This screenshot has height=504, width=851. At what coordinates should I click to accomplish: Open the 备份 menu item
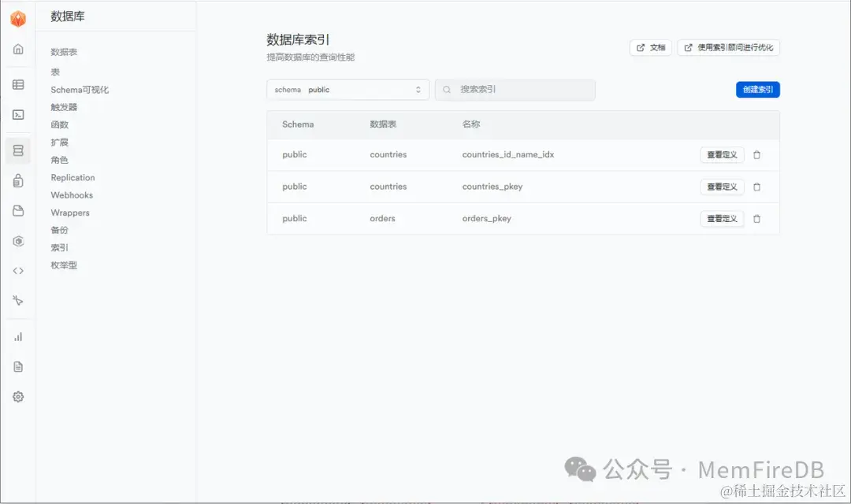pos(60,230)
